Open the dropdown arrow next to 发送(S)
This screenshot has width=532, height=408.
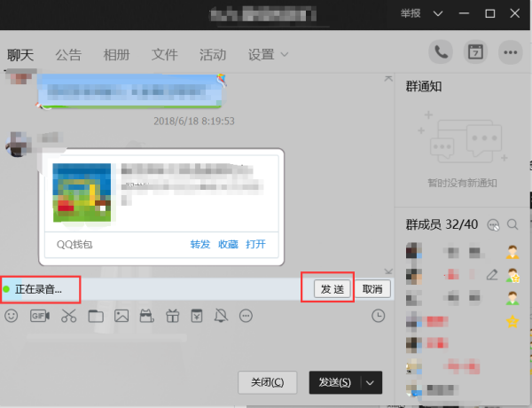pos(370,383)
